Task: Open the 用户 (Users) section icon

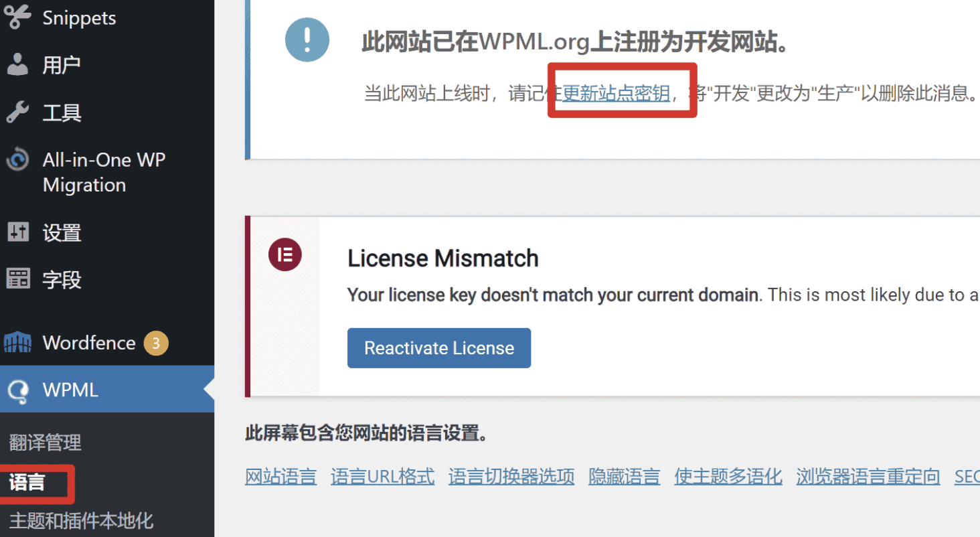Action: pyautogui.click(x=18, y=64)
